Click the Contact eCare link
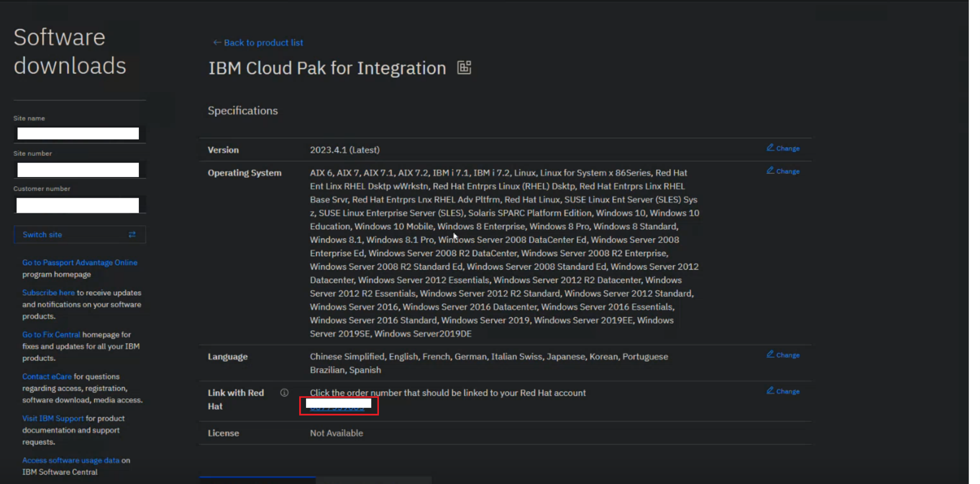The width and height of the screenshot is (980, 484). point(47,376)
